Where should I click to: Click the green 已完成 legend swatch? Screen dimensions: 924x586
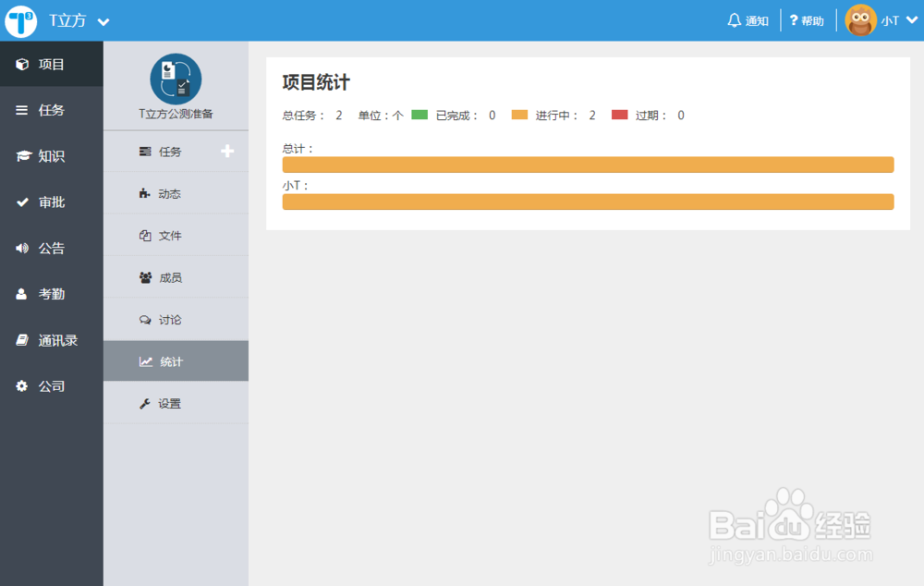pyautogui.click(x=419, y=115)
